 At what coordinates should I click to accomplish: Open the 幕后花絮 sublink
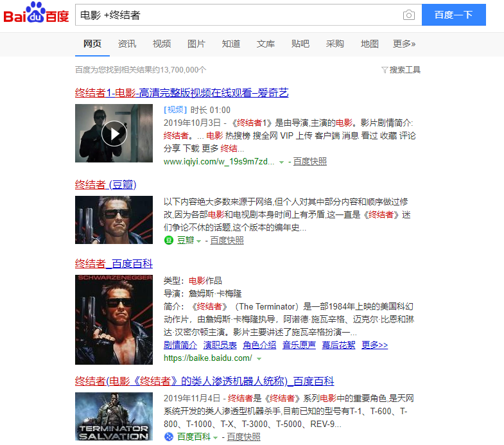338,345
